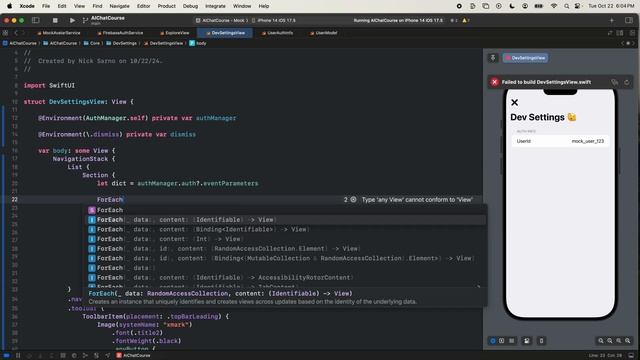Zoom the canvas to 100 percent
Screen dimensions: 640x360
click(x=609, y=341)
